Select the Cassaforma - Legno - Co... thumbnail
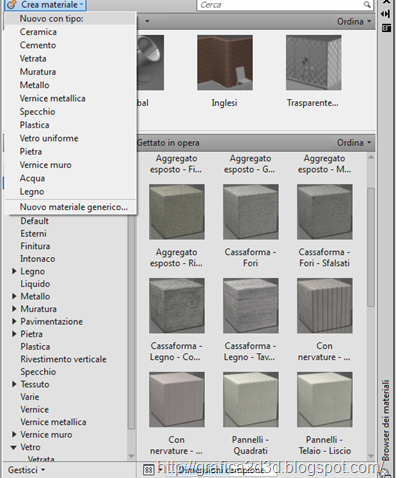The image size is (396, 478). pos(177,306)
